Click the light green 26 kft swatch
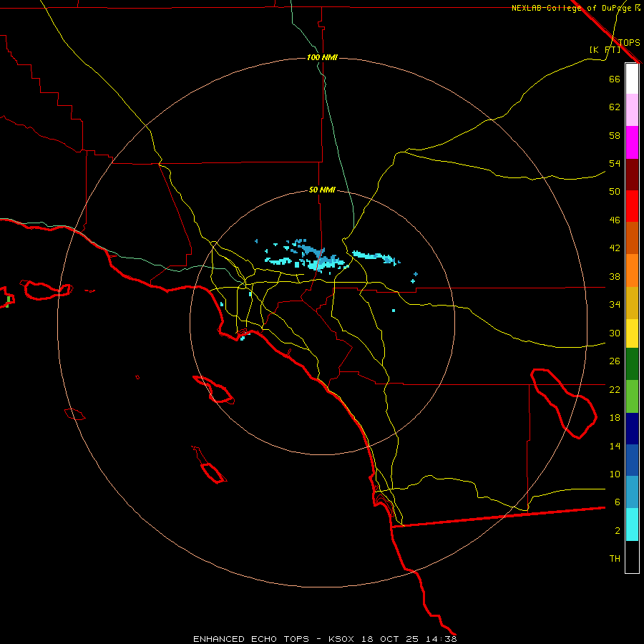The height and width of the screenshot is (644, 644). tap(632, 396)
